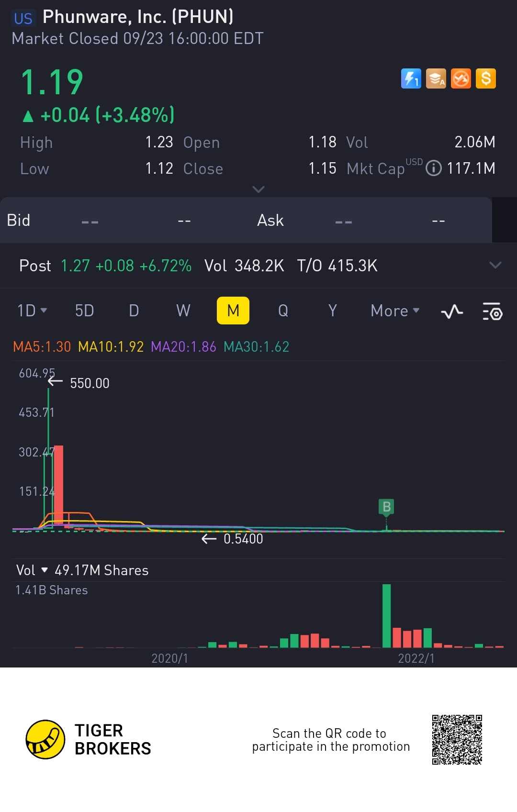The width and height of the screenshot is (517, 812).
Task: Tap the Mkt Cap 117.1M value
Action: click(471, 168)
